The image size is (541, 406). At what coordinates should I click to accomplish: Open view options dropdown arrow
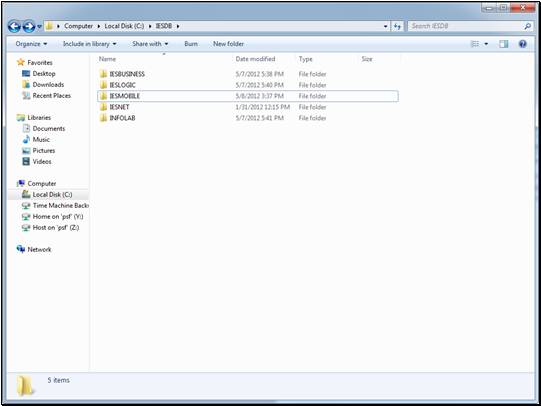coord(486,44)
